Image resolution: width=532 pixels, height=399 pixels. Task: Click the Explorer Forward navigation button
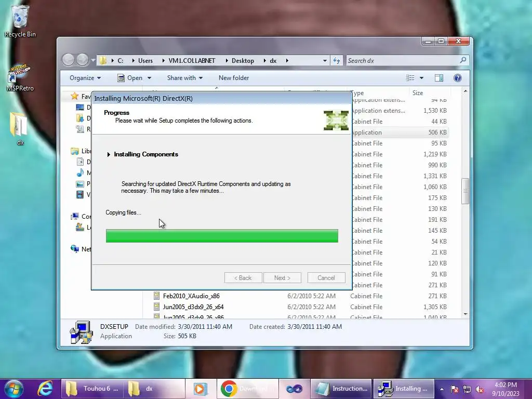coord(83,60)
